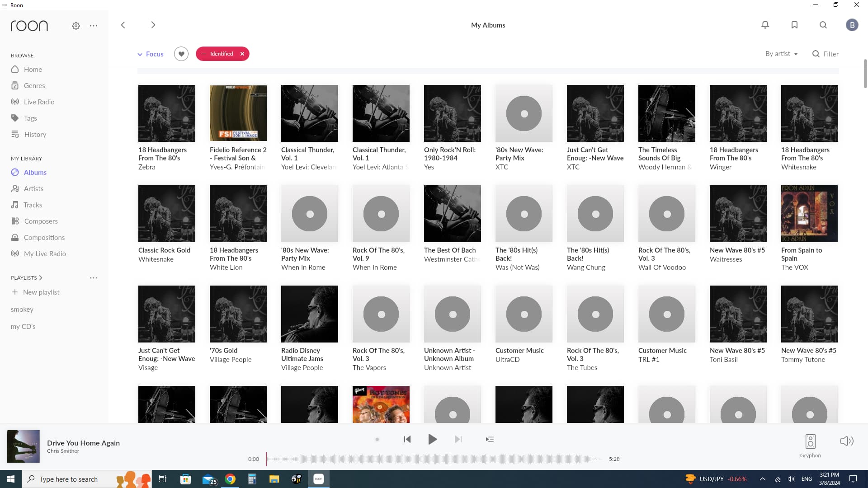Open the playlists more options dots
Image resolution: width=868 pixels, height=488 pixels.
[94, 278]
